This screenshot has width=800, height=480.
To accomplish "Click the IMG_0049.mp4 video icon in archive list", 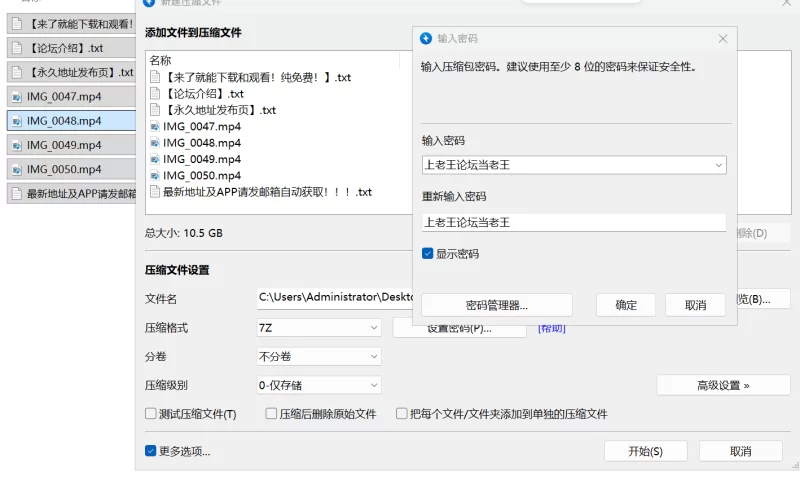I will click(x=155, y=159).
